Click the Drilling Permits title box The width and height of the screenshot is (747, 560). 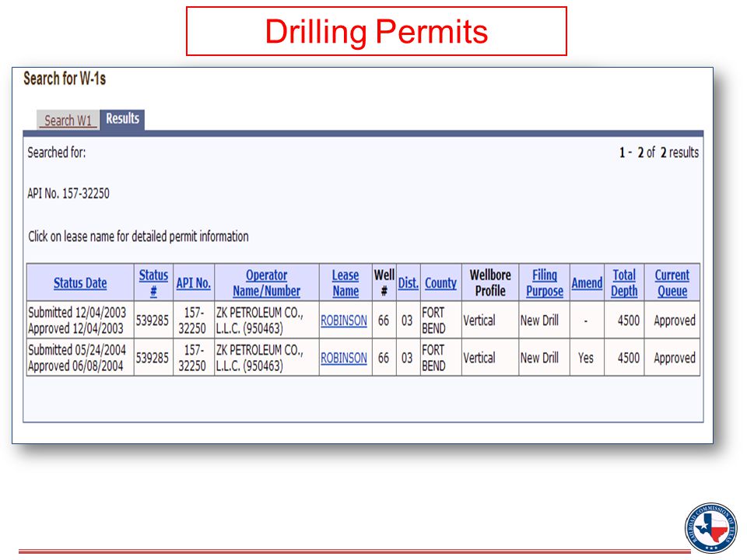tap(377, 31)
